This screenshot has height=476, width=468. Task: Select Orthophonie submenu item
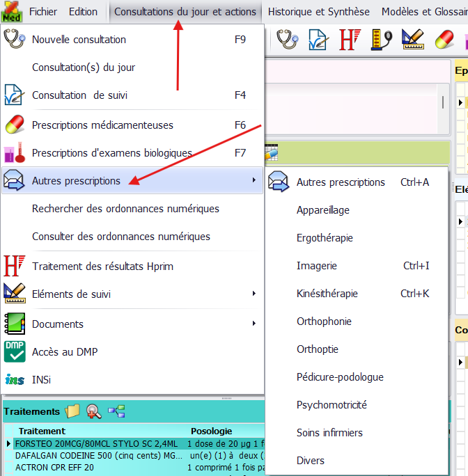[x=357, y=322]
